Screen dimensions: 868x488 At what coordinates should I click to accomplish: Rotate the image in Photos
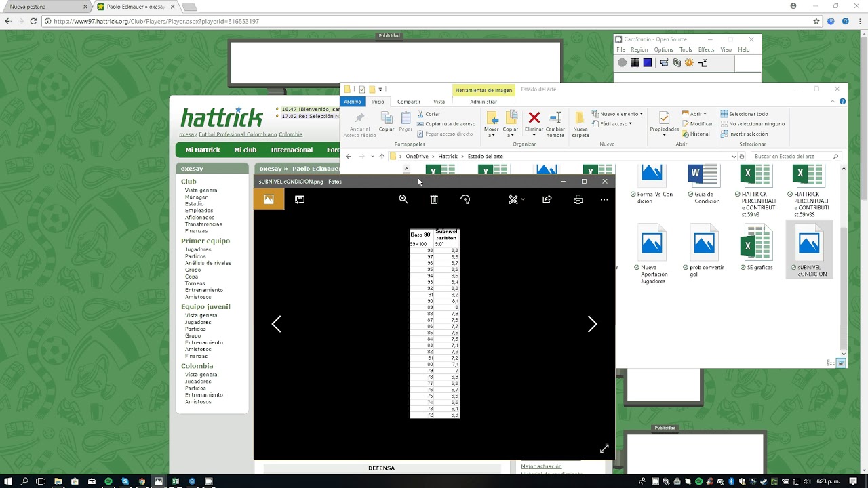point(465,199)
